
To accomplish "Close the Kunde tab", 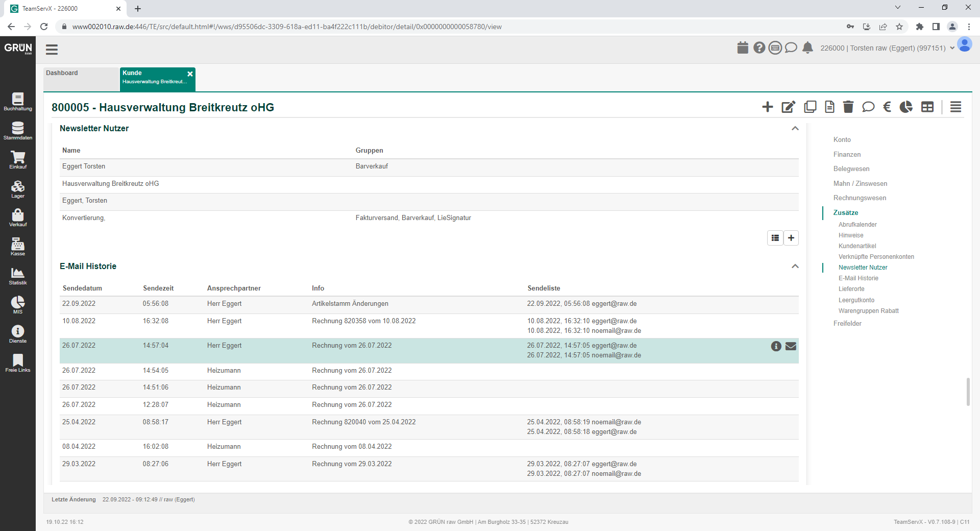I will point(190,74).
